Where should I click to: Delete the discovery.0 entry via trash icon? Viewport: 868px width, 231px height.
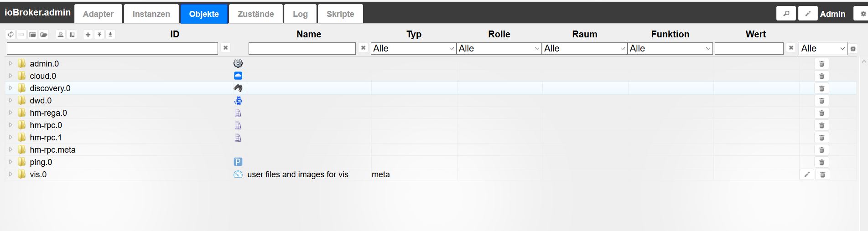[x=821, y=88]
